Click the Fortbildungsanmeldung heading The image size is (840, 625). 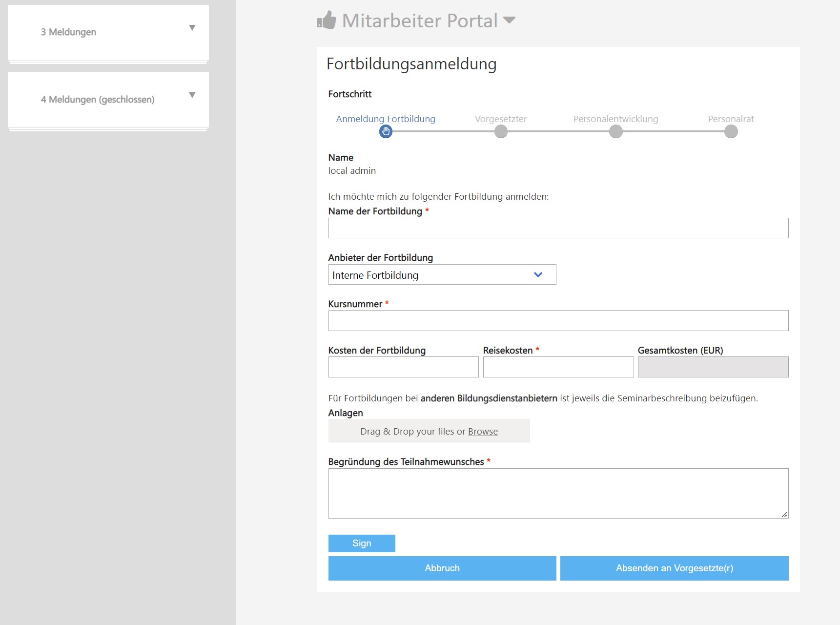tap(411, 64)
